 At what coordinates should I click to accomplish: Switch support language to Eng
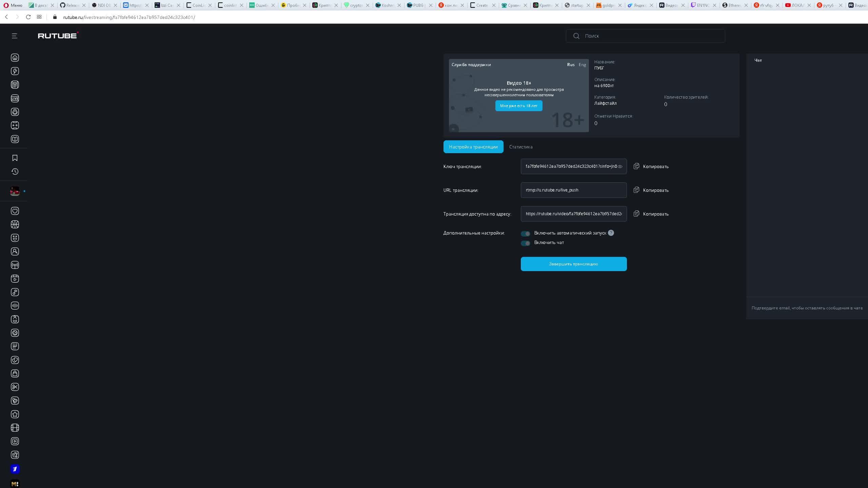pyautogui.click(x=582, y=65)
